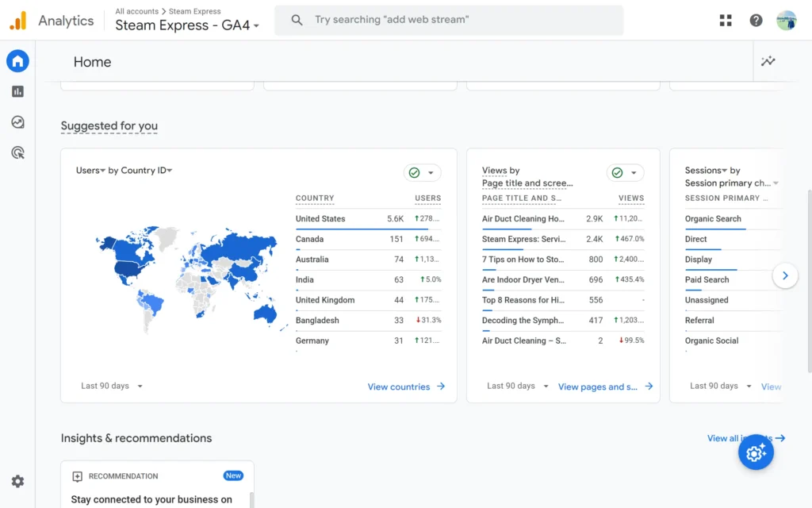Open the Country ID dimension dropdown

pos(147,171)
